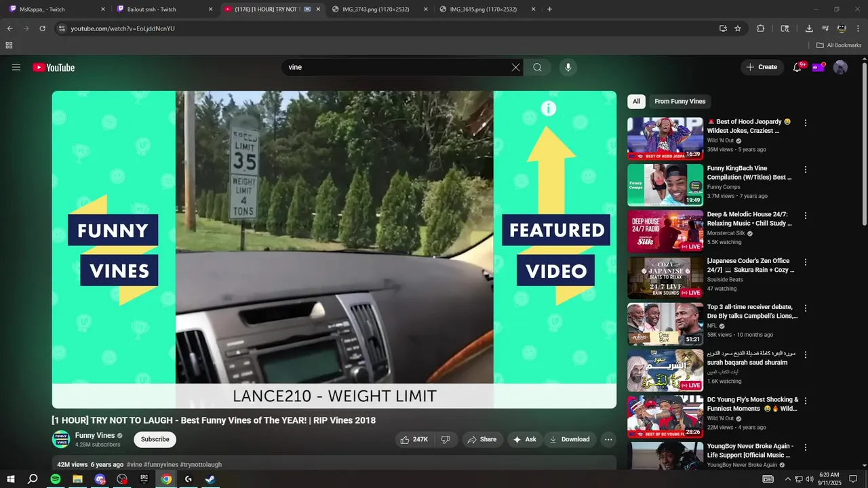
Task: Open Epic Games Launcher from the taskbar
Action: [144, 479]
